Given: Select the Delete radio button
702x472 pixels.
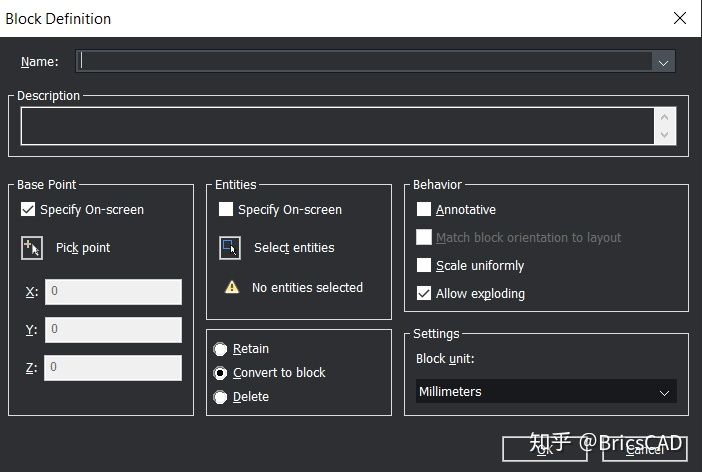Looking at the screenshot, I should pyautogui.click(x=220, y=397).
